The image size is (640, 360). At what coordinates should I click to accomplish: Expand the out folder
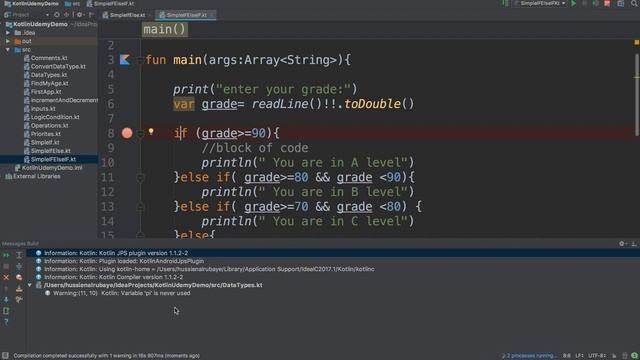click(x=8, y=41)
